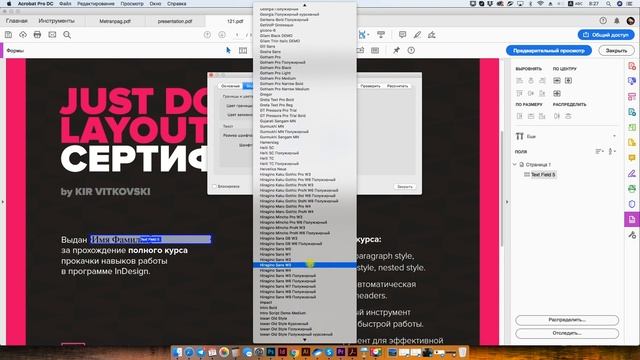Click the Распределить button at panel bottom

pyautogui.click(x=567, y=320)
